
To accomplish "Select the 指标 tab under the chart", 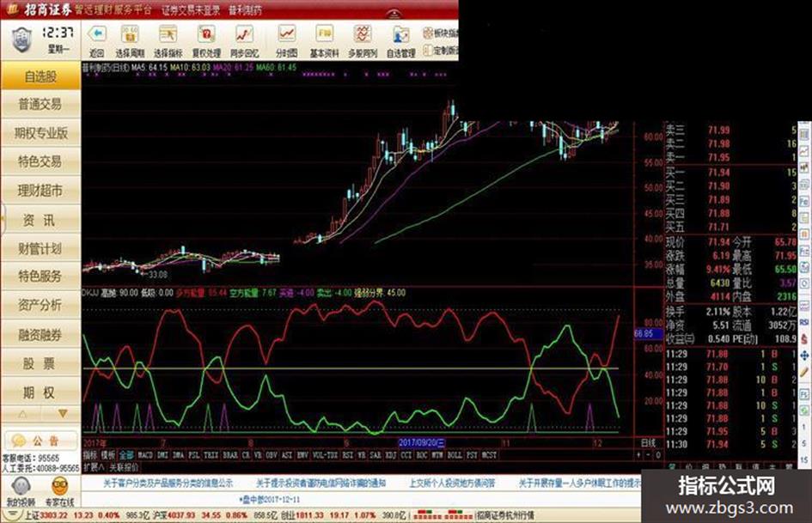I will point(90,455).
